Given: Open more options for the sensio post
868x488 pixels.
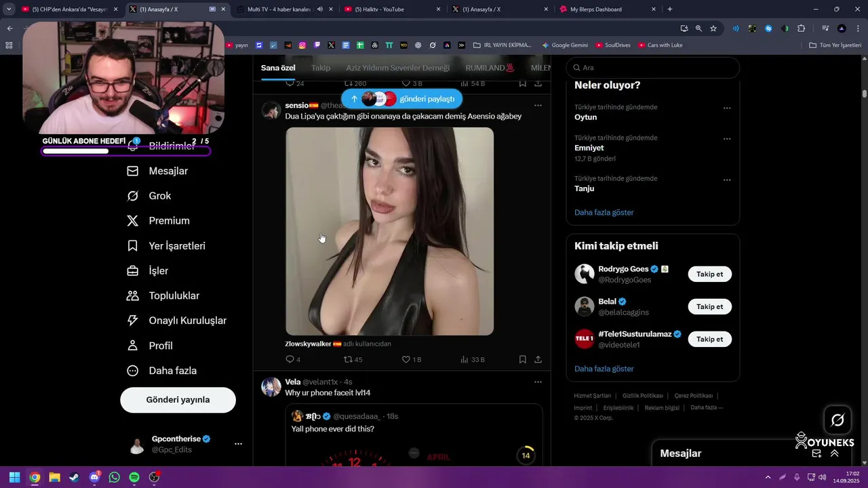Looking at the screenshot, I should point(538,106).
